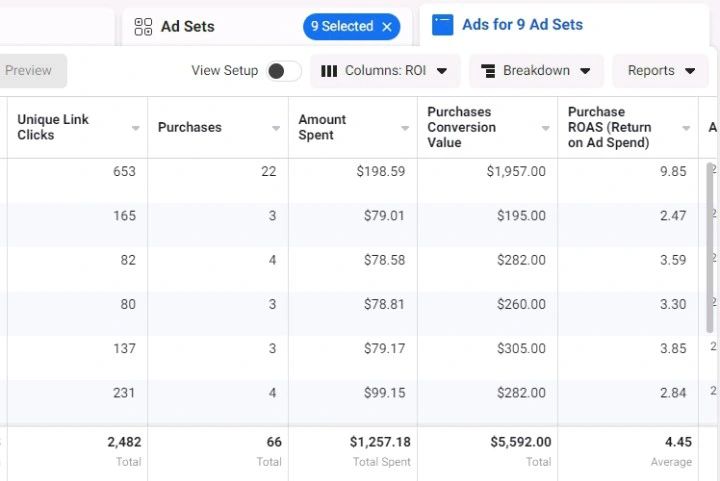This screenshot has height=481, width=720.
Task: Open the Reports dropdown
Action: pyautogui.click(x=660, y=71)
